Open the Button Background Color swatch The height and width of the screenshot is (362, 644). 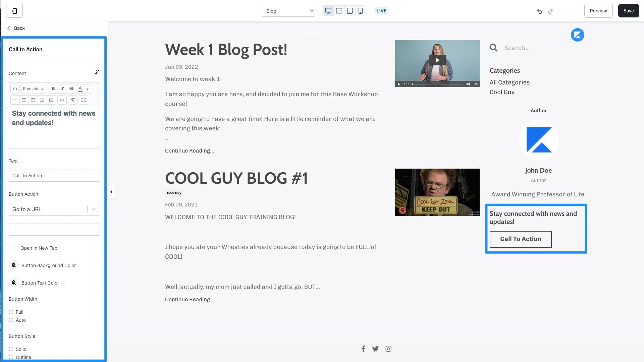(14, 265)
